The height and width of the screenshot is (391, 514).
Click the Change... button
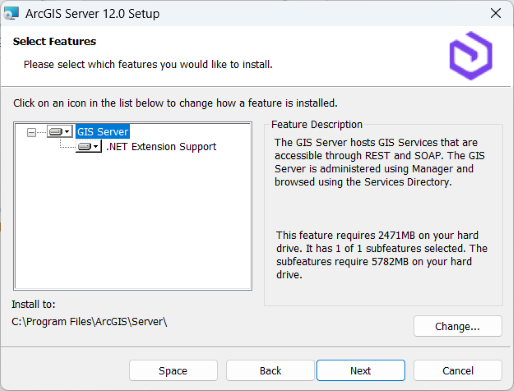pyautogui.click(x=457, y=326)
